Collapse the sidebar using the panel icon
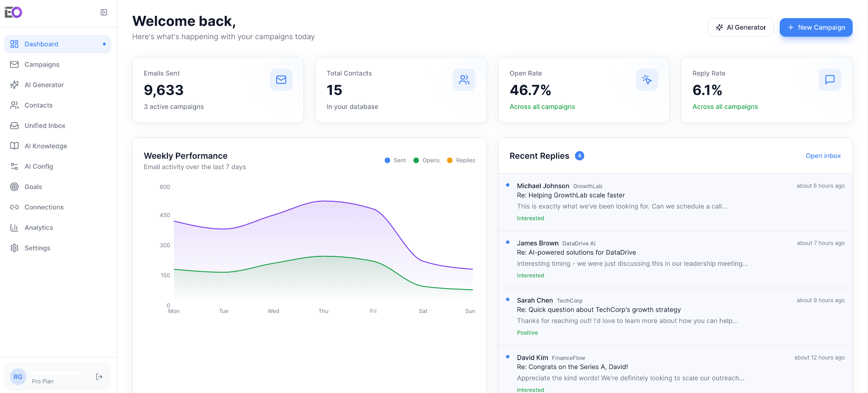 coord(104,12)
